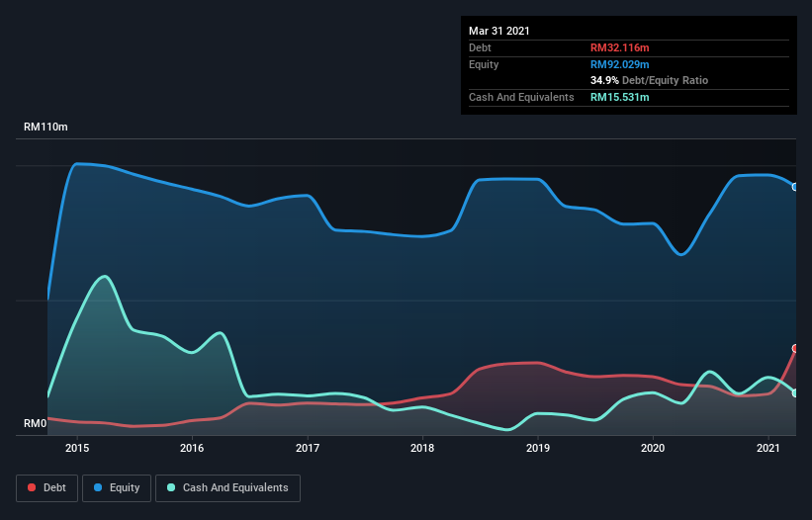Select the 2016 x-axis label
The width and height of the screenshot is (812, 520).
click(x=192, y=448)
